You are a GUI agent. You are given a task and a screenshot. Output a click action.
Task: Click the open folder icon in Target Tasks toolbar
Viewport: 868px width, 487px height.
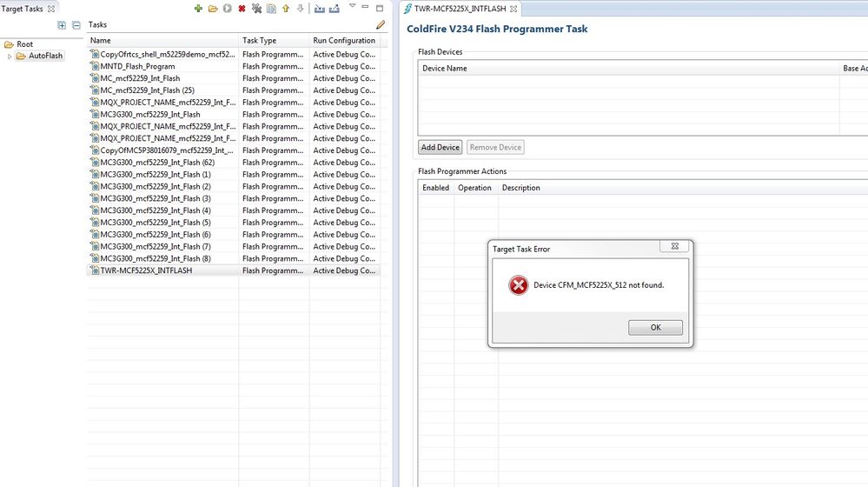click(212, 9)
